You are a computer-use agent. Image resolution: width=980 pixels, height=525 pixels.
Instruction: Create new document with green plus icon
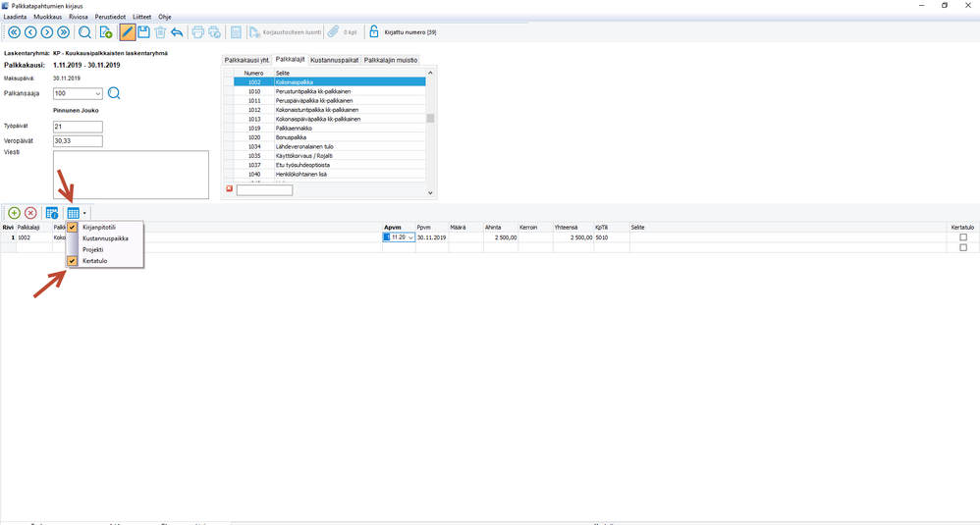106,32
